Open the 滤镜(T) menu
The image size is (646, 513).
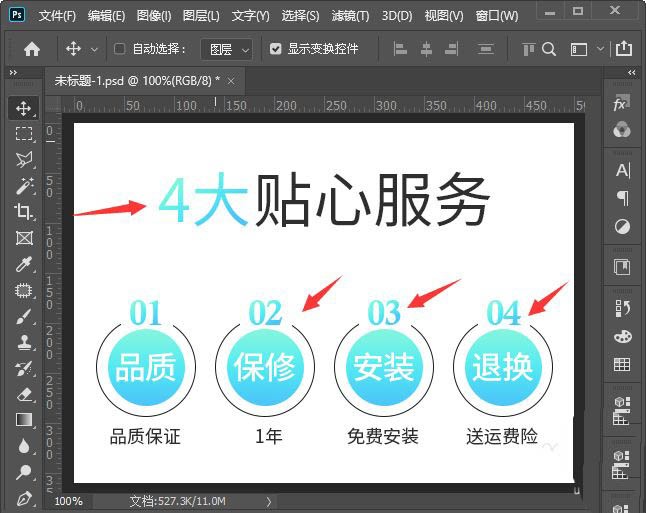(350, 16)
